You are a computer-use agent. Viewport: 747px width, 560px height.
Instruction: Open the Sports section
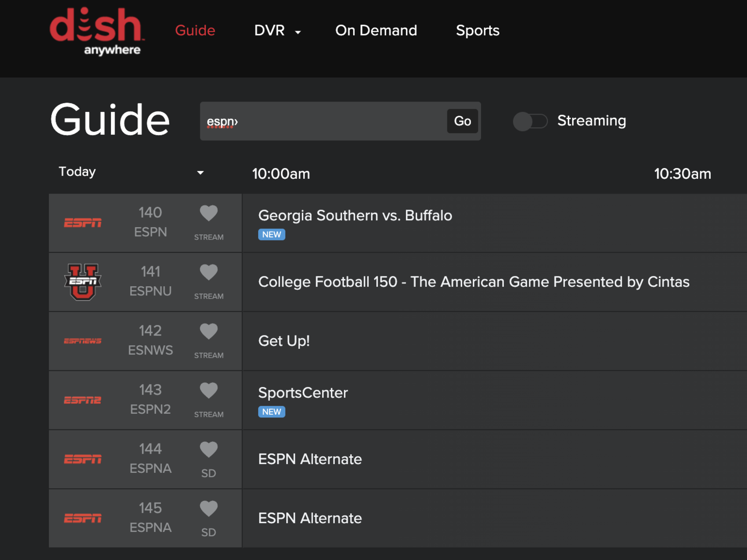click(x=478, y=31)
